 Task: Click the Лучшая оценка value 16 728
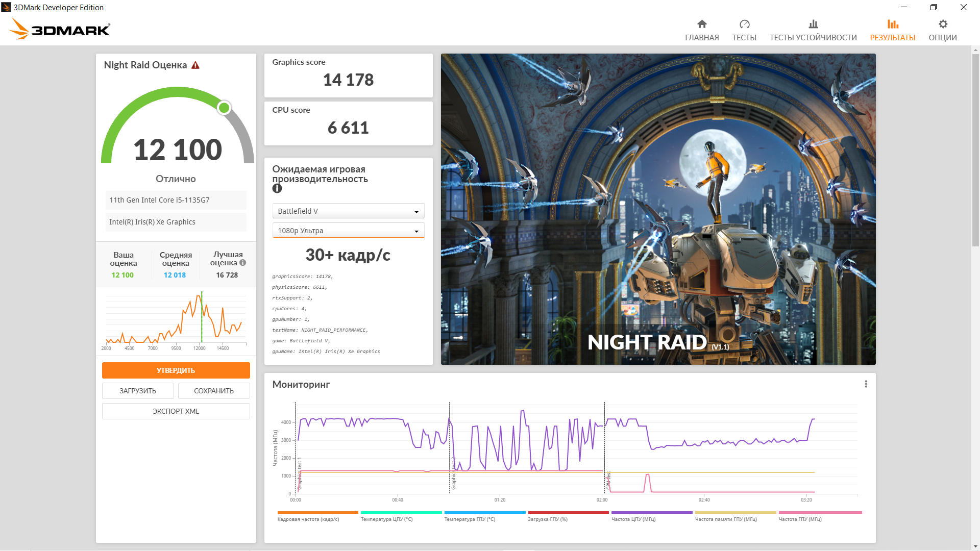tap(227, 275)
